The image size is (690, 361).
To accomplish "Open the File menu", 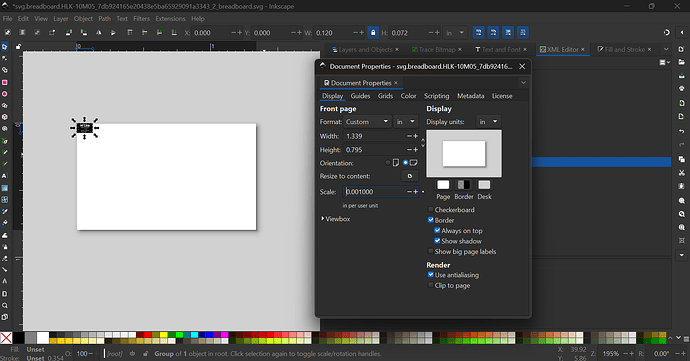I will 8,18.
